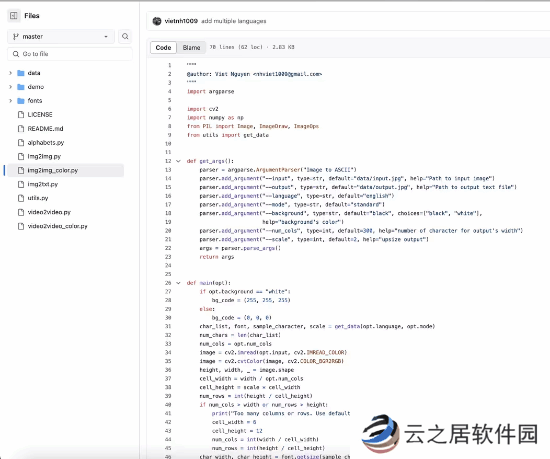Expand the fonts folder chevron
This screenshot has height=459, width=550.
(x=10, y=101)
